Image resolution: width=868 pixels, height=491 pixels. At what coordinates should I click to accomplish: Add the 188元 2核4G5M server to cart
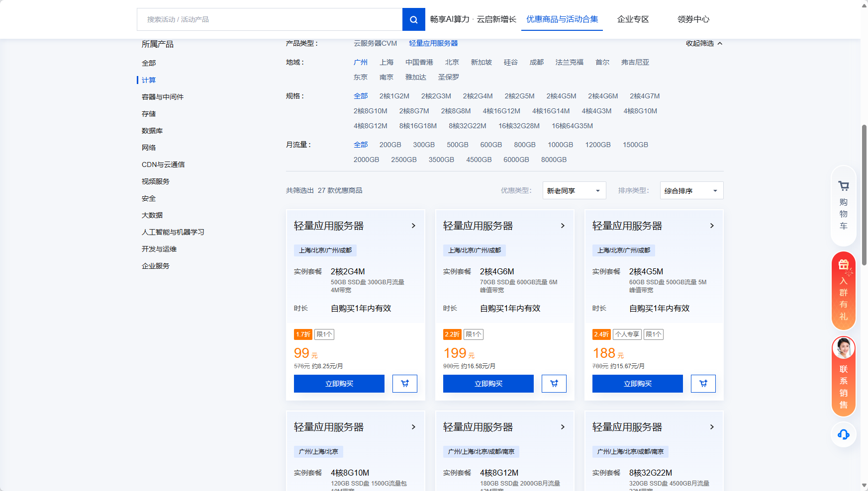[x=703, y=383]
